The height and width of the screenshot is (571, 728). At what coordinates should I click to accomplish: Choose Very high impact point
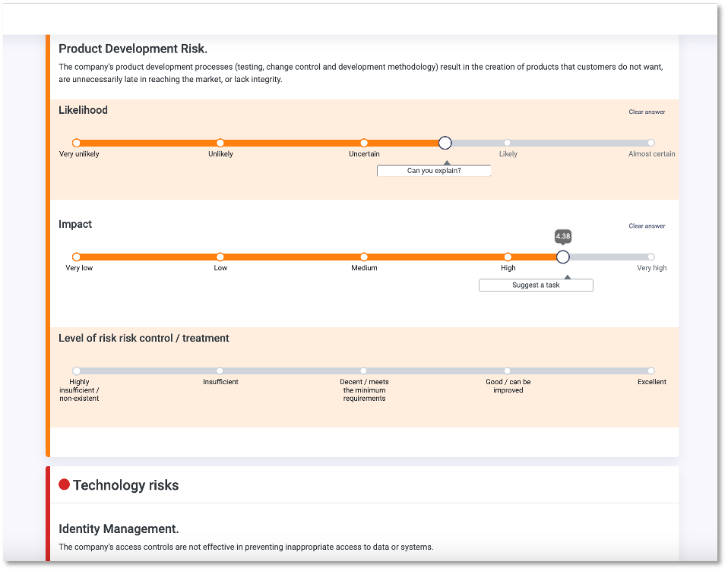(651, 257)
